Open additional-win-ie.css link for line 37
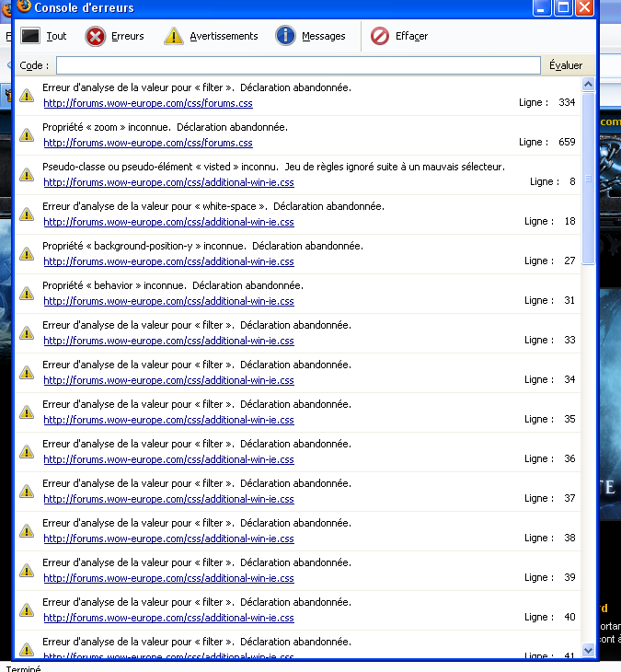The image size is (621, 672). (168, 499)
